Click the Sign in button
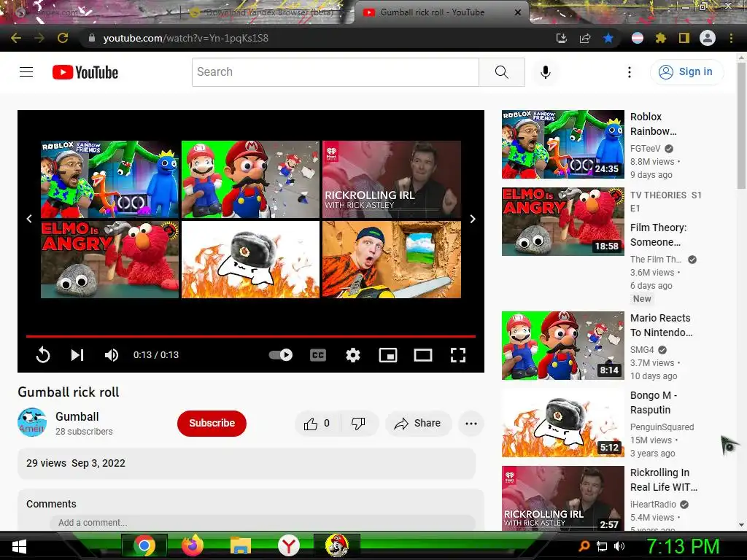This screenshot has height=560, width=747. [x=686, y=72]
